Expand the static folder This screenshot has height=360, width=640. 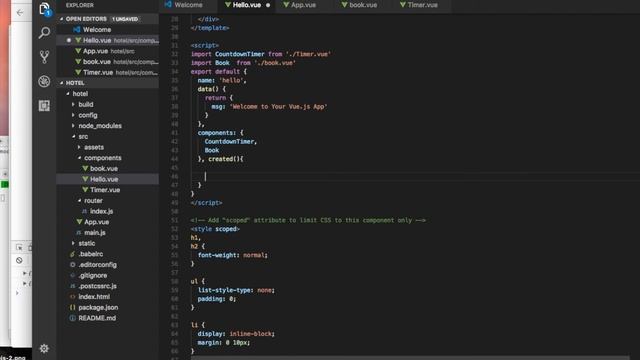point(73,243)
